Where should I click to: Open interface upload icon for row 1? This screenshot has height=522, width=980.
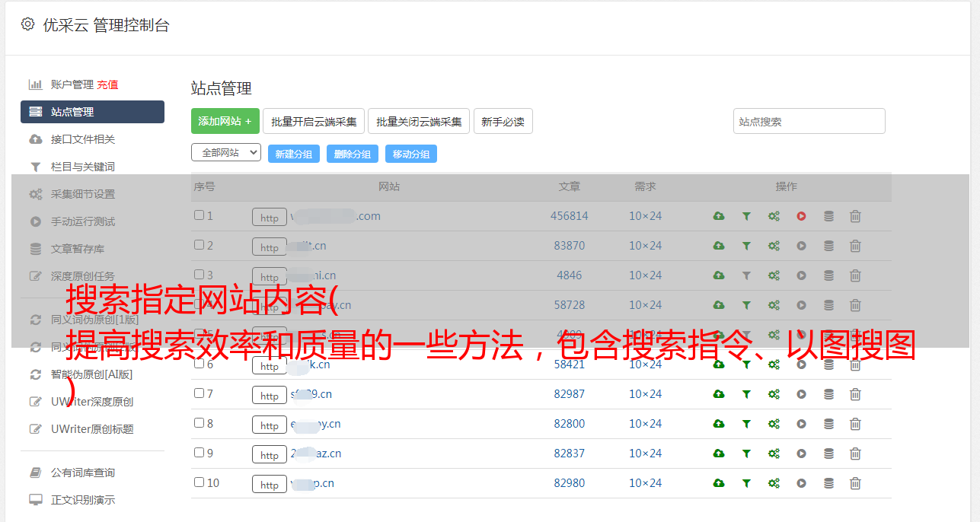[719, 216]
